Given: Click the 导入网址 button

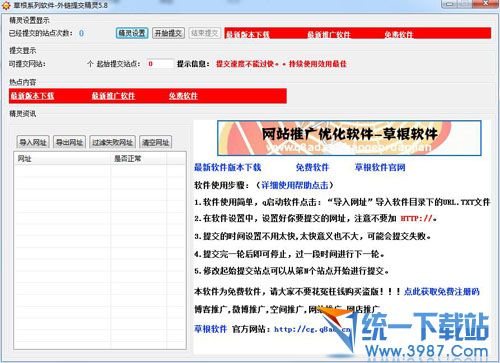Looking at the screenshot, I should click(x=33, y=142).
